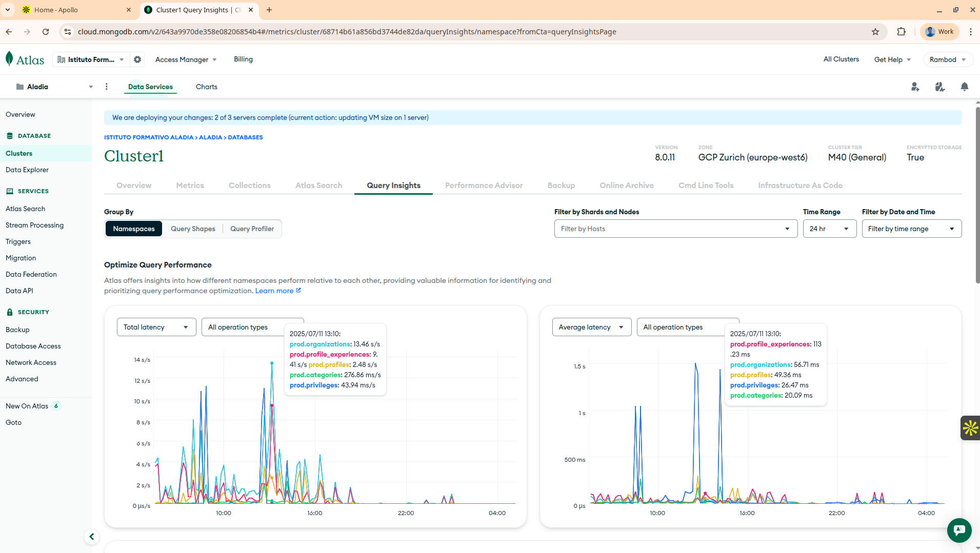Open New On Atlas announcements
Viewport: 980px width, 553px height.
pyautogui.click(x=33, y=406)
